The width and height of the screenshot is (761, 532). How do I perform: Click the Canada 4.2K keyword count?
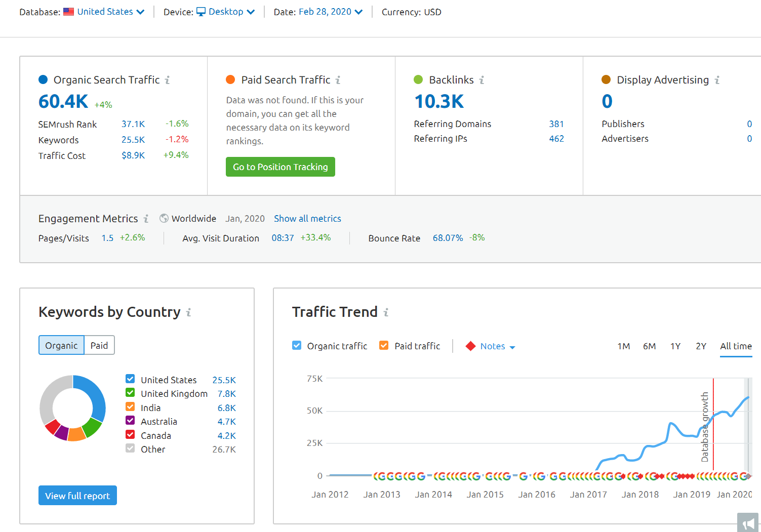pyautogui.click(x=227, y=436)
